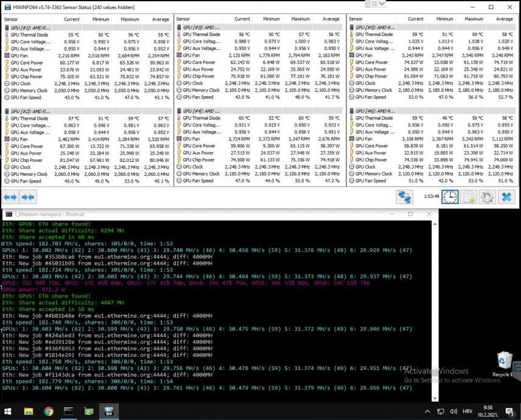Select GPU Core Power row under GPU #3
521x420 pixels.
[259, 62]
